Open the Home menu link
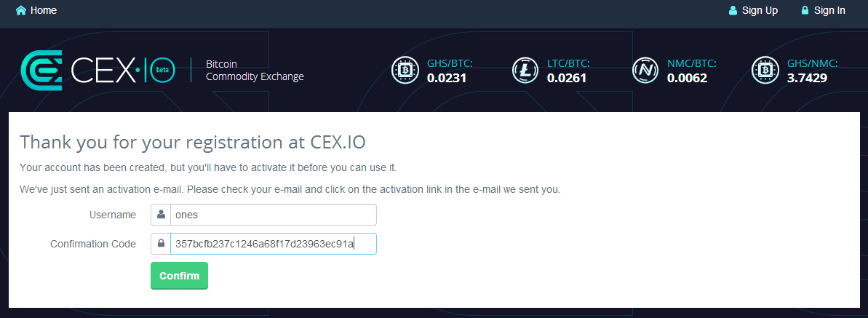This screenshot has height=318, width=868. pos(44,11)
